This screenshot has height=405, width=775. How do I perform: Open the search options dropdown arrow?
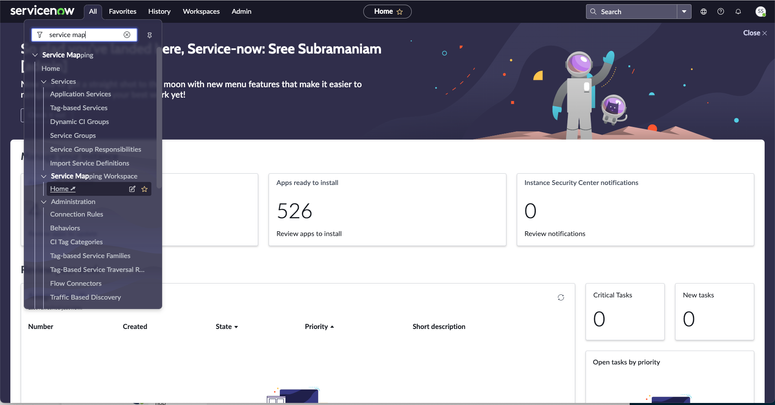(684, 11)
